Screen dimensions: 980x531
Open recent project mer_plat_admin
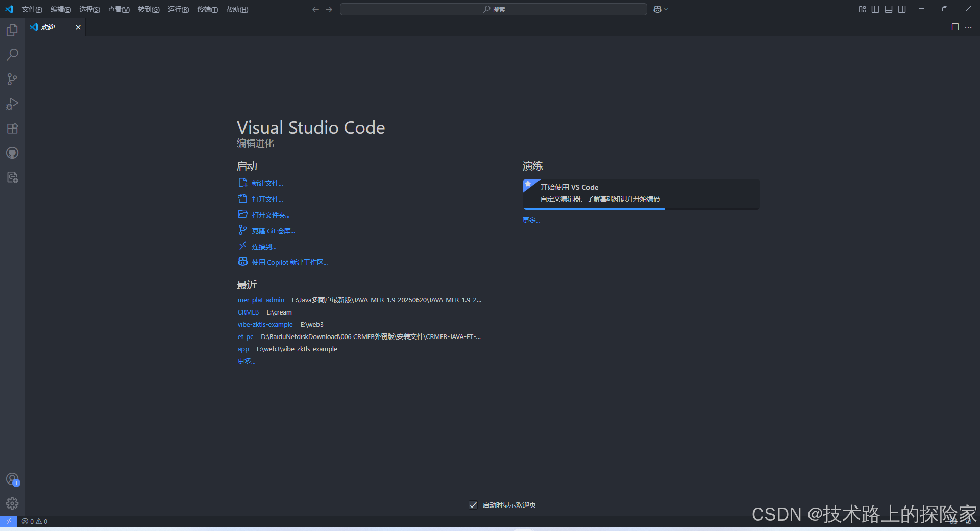(x=261, y=300)
